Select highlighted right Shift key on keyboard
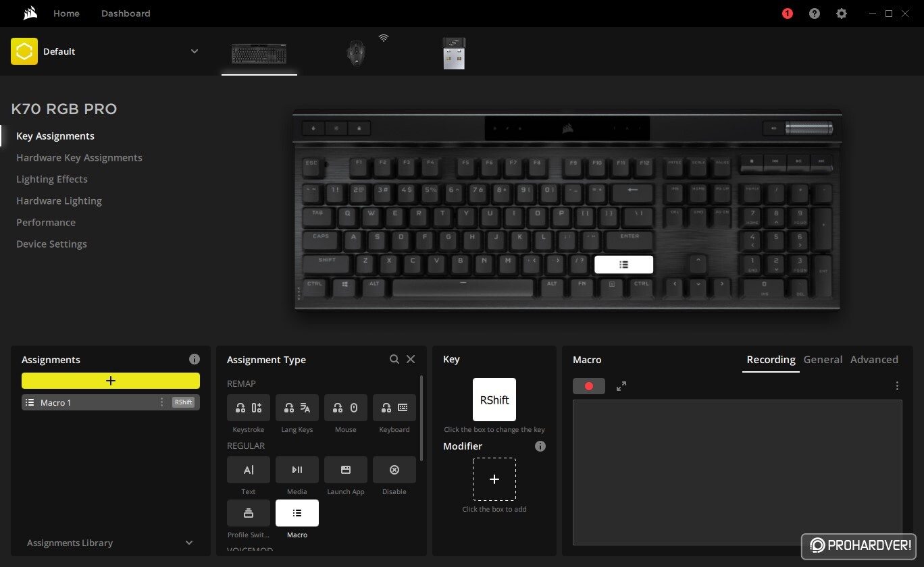924x567 pixels. 624,265
